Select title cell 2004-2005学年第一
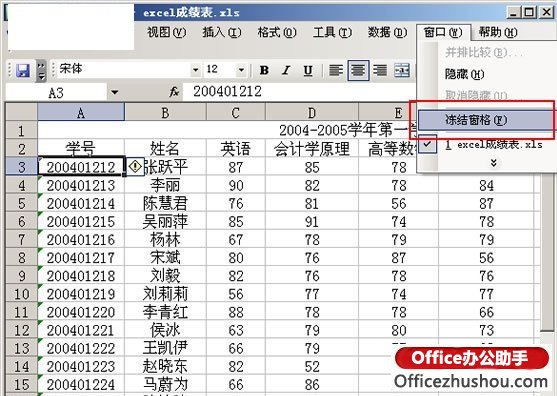 point(227,130)
